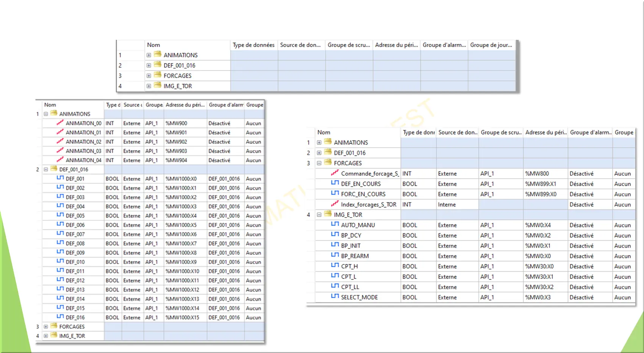Click the ANIMATION_00 analog tag icon
This screenshot has height=353, width=644.
point(60,123)
